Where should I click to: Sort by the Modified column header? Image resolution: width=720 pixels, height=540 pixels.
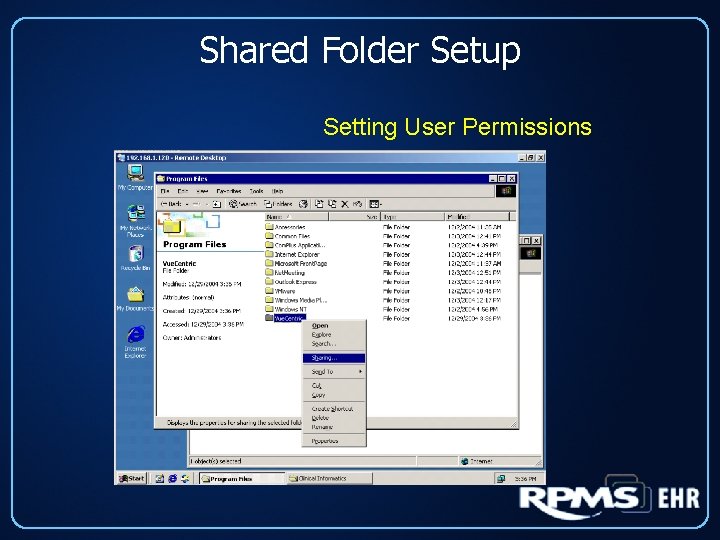coord(477,216)
